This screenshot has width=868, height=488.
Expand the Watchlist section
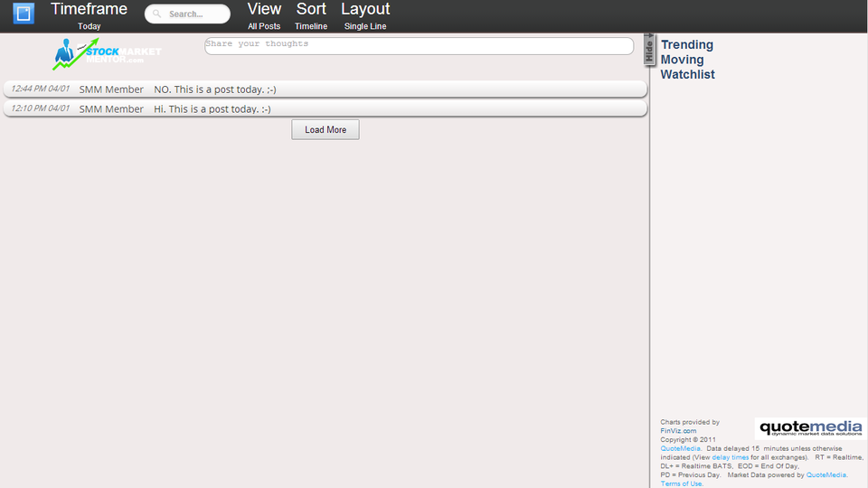pyautogui.click(x=687, y=75)
